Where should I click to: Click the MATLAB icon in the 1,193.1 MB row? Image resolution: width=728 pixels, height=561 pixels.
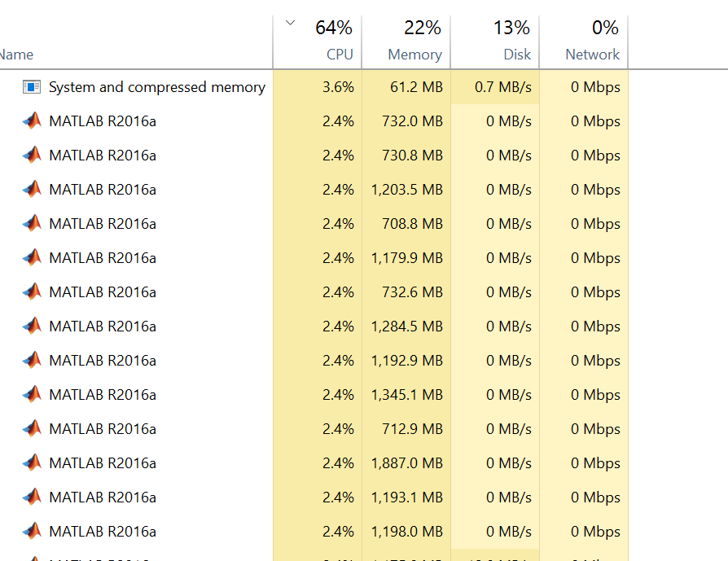click(32, 497)
